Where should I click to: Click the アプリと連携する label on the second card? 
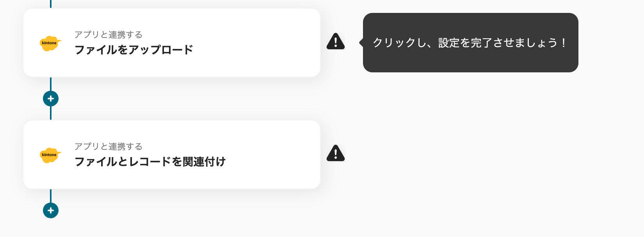pyautogui.click(x=108, y=147)
